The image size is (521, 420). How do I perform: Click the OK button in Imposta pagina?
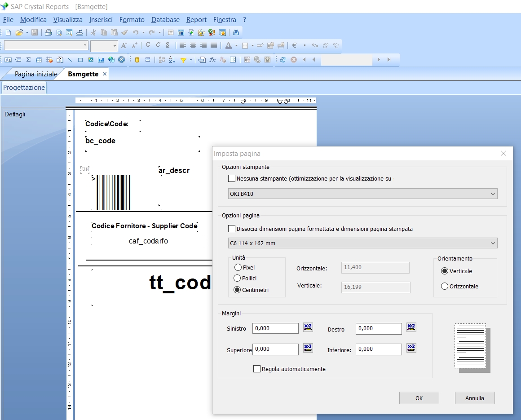coord(419,398)
